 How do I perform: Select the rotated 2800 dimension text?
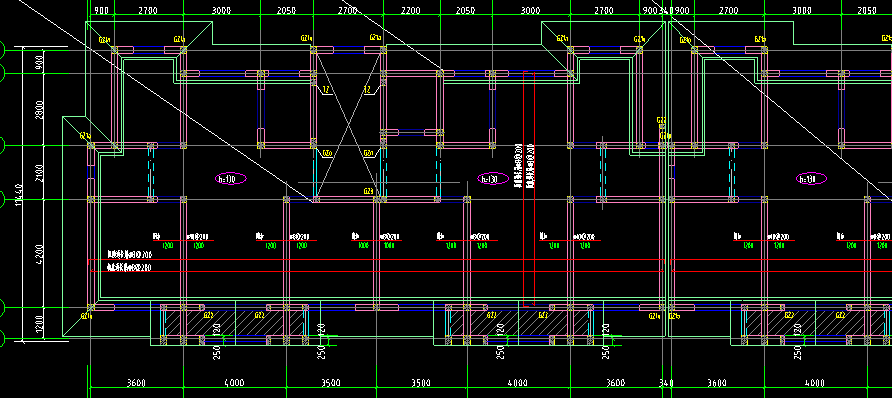(x=39, y=109)
